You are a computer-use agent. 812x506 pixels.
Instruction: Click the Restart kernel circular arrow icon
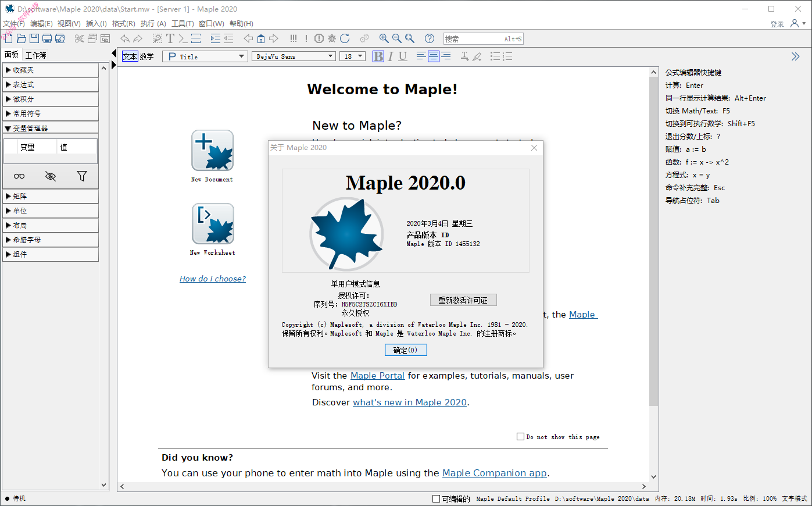tap(345, 38)
